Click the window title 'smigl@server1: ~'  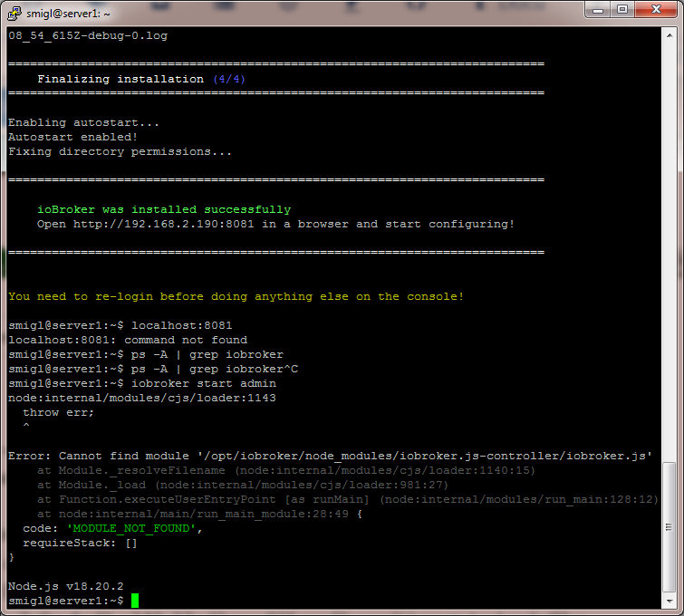click(x=68, y=14)
